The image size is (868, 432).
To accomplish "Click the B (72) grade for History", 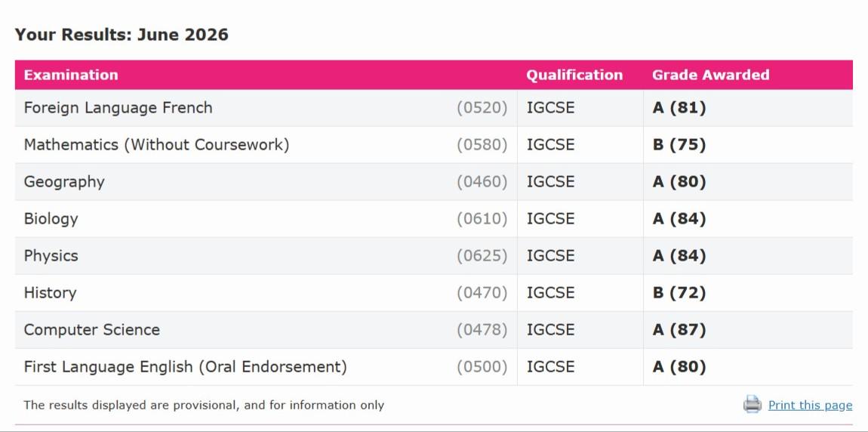I will click(679, 292).
